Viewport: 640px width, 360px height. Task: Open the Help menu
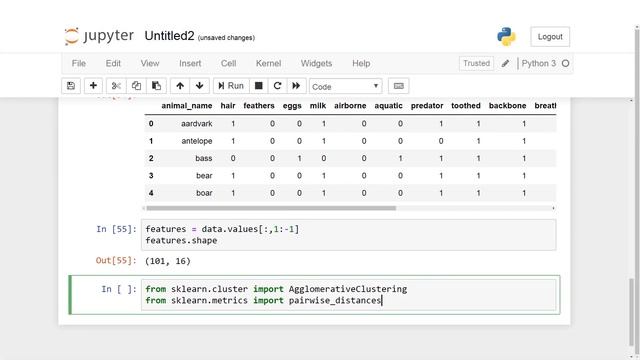click(x=361, y=63)
